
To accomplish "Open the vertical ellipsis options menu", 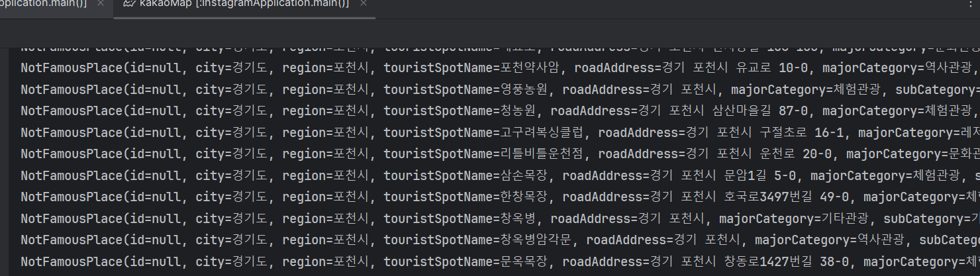I will point(970,4).
